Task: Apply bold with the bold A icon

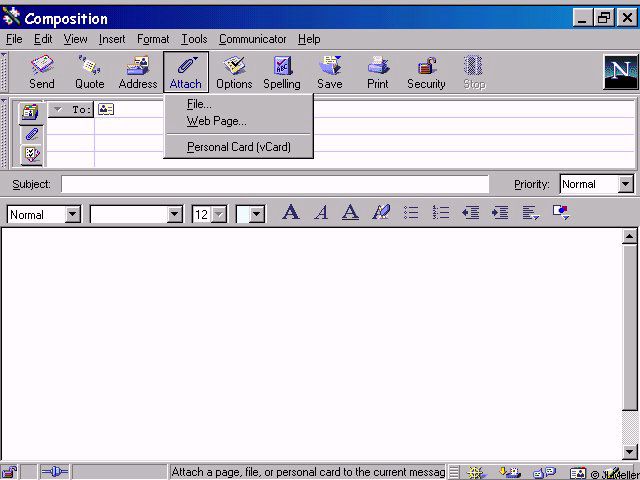Action: 291,212
